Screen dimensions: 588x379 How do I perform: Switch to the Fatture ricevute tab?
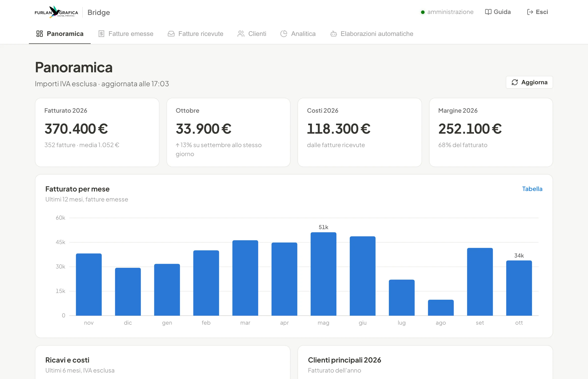pyautogui.click(x=196, y=34)
